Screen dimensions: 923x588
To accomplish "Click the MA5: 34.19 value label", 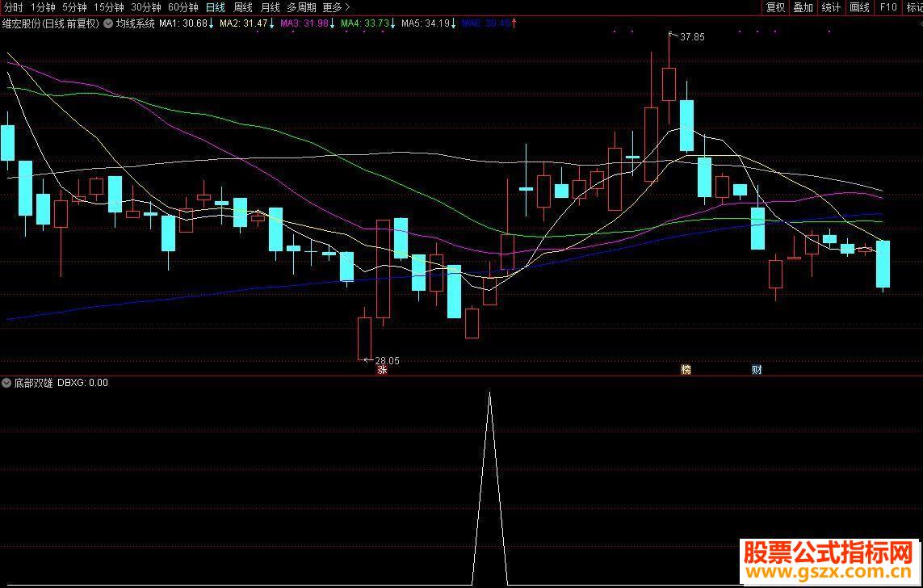I will pyautogui.click(x=425, y=23).
